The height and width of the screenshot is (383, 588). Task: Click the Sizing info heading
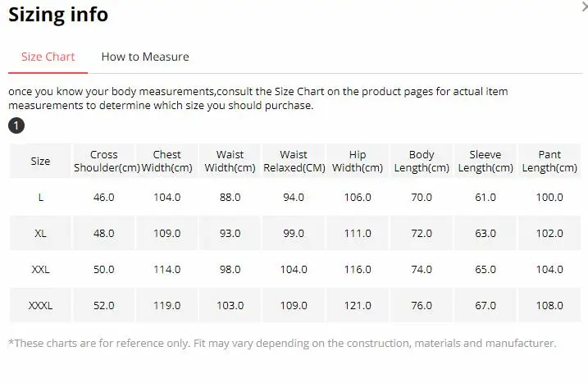point(58,15)
